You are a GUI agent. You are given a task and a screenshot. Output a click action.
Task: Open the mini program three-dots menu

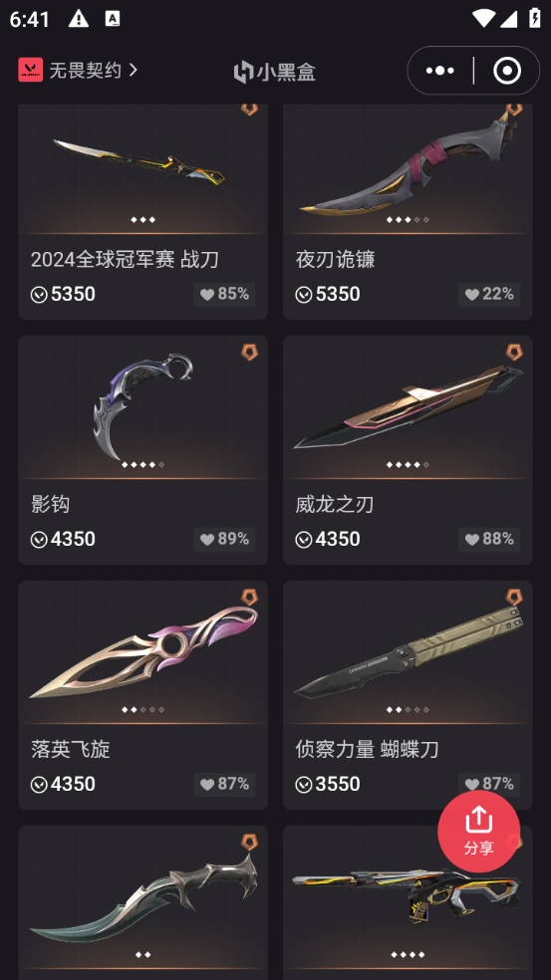coord(440,71)
